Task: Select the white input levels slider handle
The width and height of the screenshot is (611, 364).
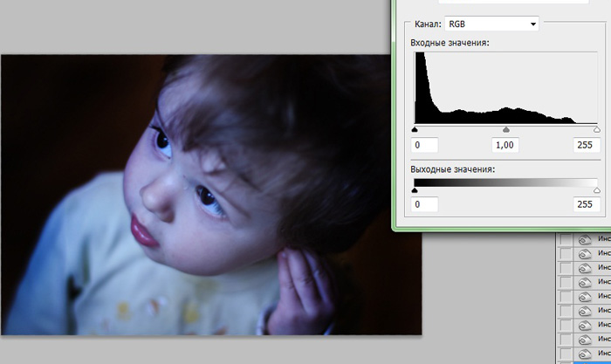Action: tap(596, 129)
